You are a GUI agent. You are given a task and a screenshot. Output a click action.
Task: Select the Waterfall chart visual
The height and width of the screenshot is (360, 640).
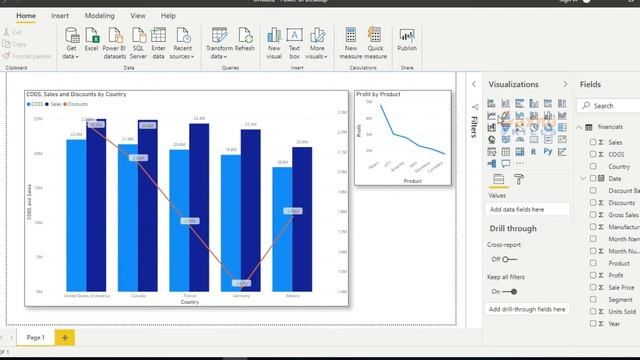point(491,127)
